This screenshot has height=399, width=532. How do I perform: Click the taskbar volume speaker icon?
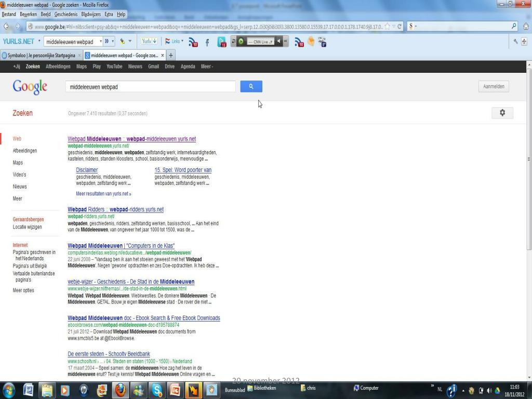[489, 391]
